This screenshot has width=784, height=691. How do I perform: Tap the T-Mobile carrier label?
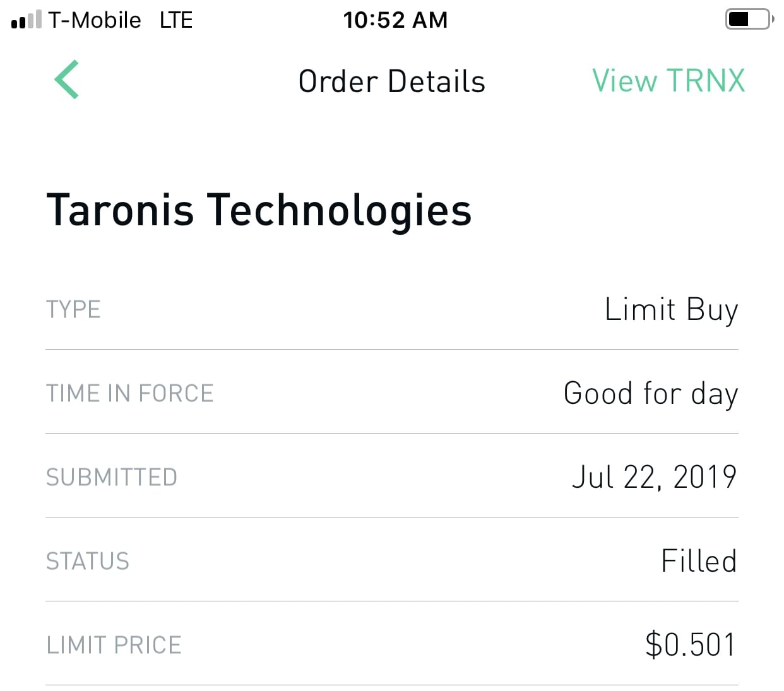[95, 20]
